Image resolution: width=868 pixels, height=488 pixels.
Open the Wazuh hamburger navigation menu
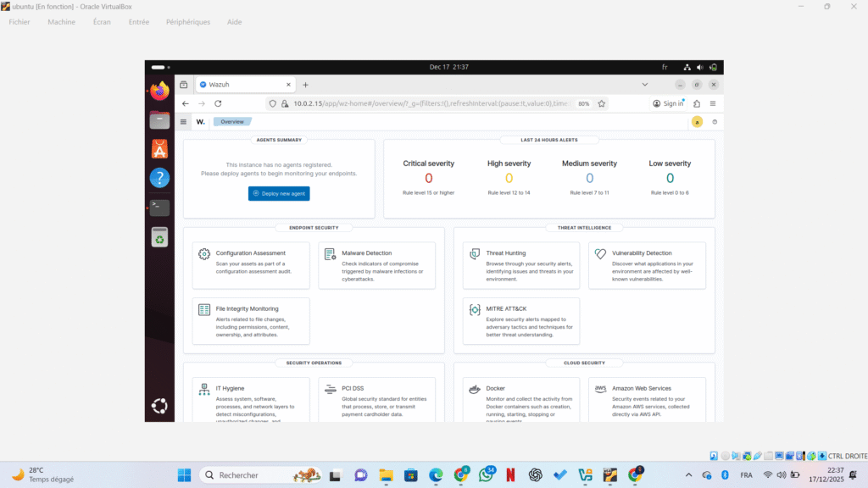184,122
